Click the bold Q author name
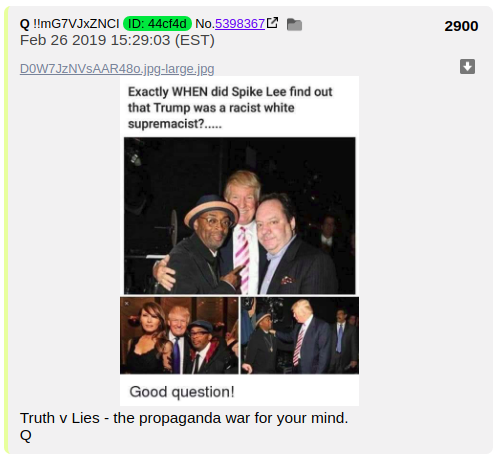The width and height of the screenshot is (501, 460). point(25,24)
